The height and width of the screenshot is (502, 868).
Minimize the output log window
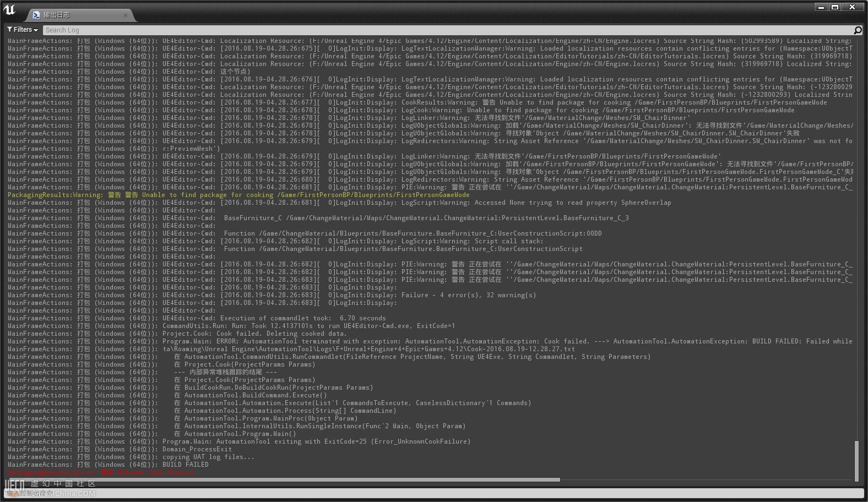coord(821,7)
